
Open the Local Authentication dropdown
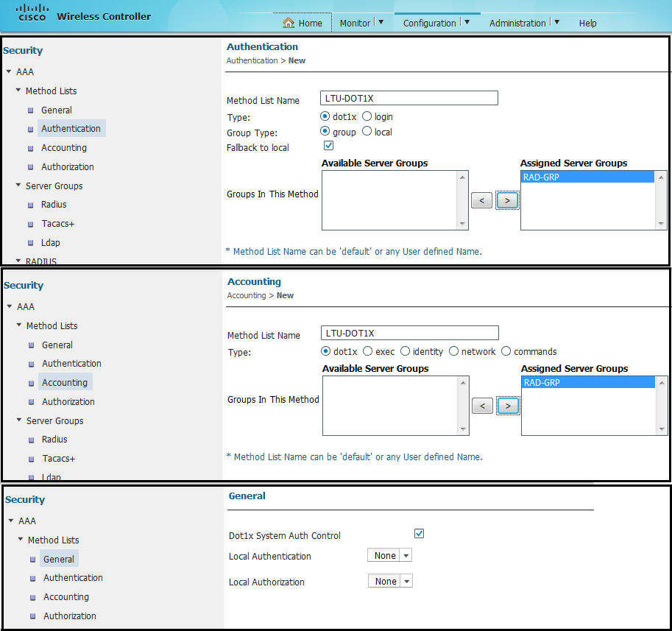pyautogui.click(x=406, y=556)
